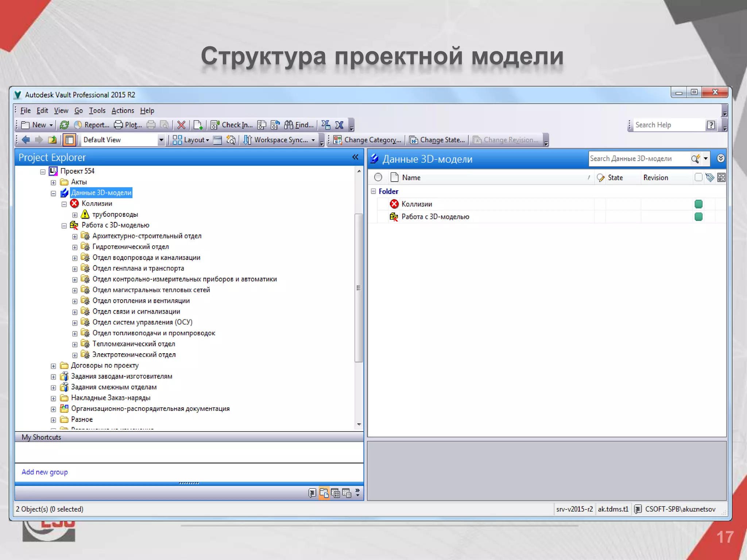Open the search options dropdown arrow

click(705, 159)
